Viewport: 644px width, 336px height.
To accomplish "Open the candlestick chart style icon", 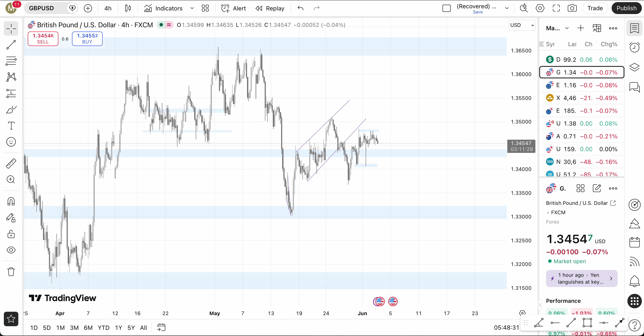I will (x=128, y=8).
